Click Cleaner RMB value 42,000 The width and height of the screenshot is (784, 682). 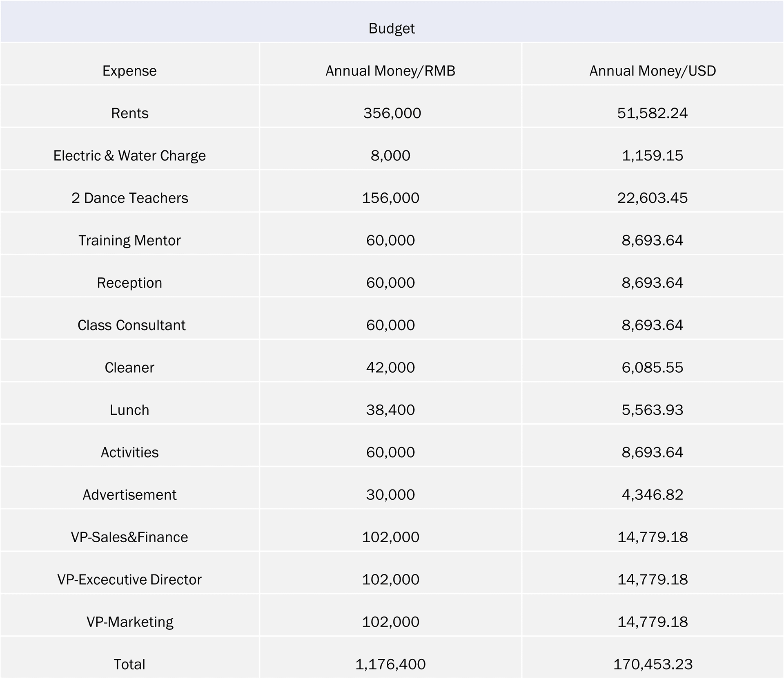tap(390, 368)
